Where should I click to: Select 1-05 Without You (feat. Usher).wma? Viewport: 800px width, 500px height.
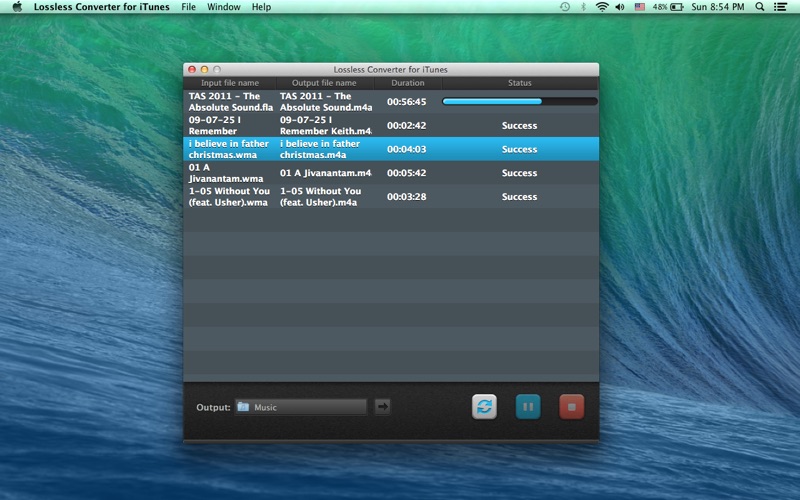(x=229, y=196)
